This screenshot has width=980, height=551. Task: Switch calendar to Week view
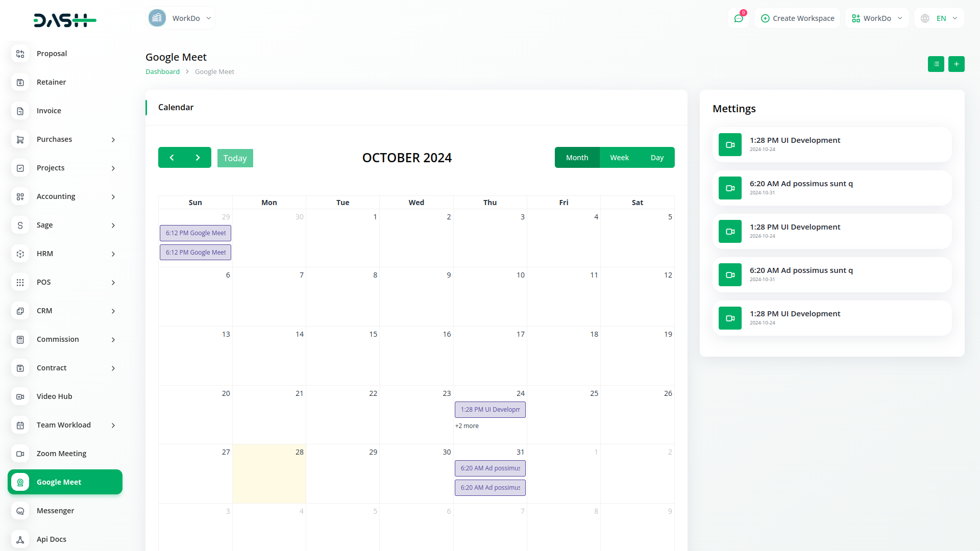pos(619,158)
